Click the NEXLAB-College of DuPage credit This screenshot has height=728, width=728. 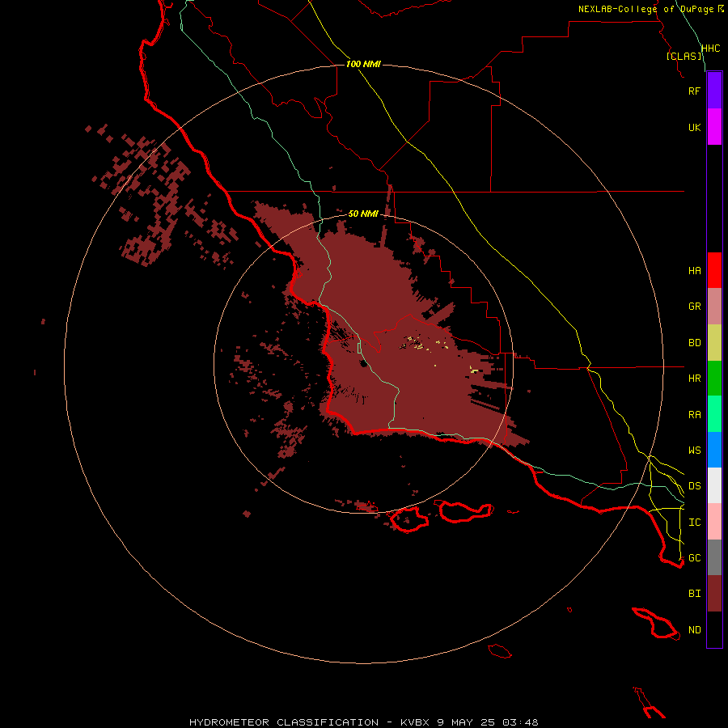pyautogui.click(x=650, y=9)
